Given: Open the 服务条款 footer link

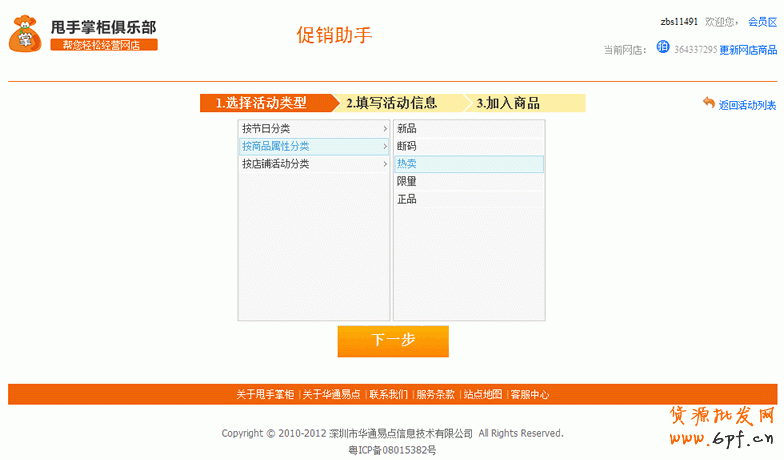Looking at the screenshot, I should click(x=435, y=395).
